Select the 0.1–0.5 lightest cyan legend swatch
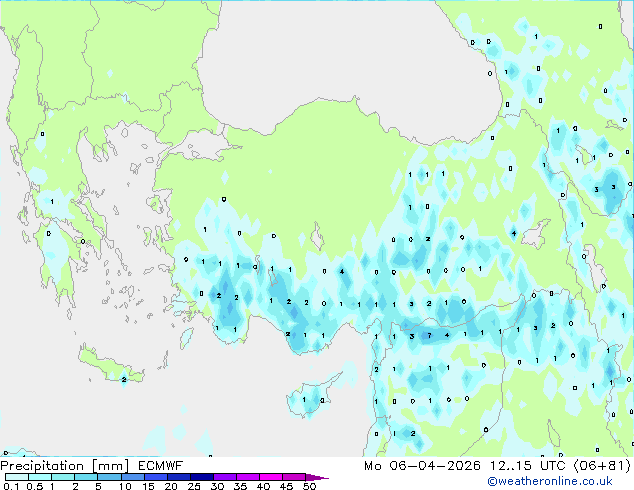The height and width of the screenshot is (490, 634). point(17,477)
